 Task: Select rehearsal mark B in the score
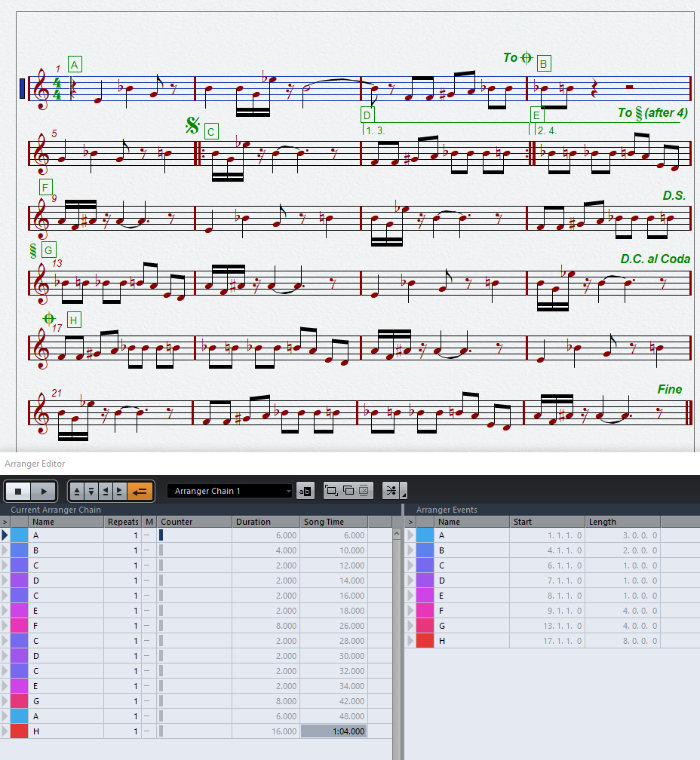tap(543, 63)
